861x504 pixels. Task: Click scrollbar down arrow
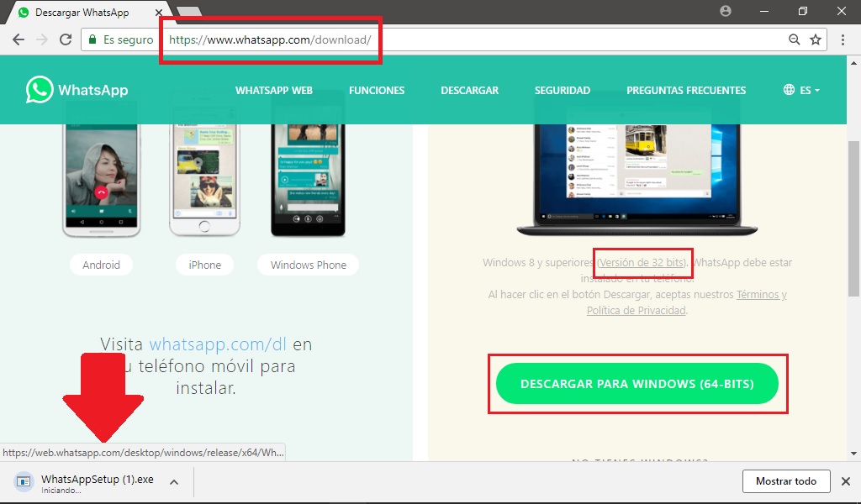tap(853, 454)
